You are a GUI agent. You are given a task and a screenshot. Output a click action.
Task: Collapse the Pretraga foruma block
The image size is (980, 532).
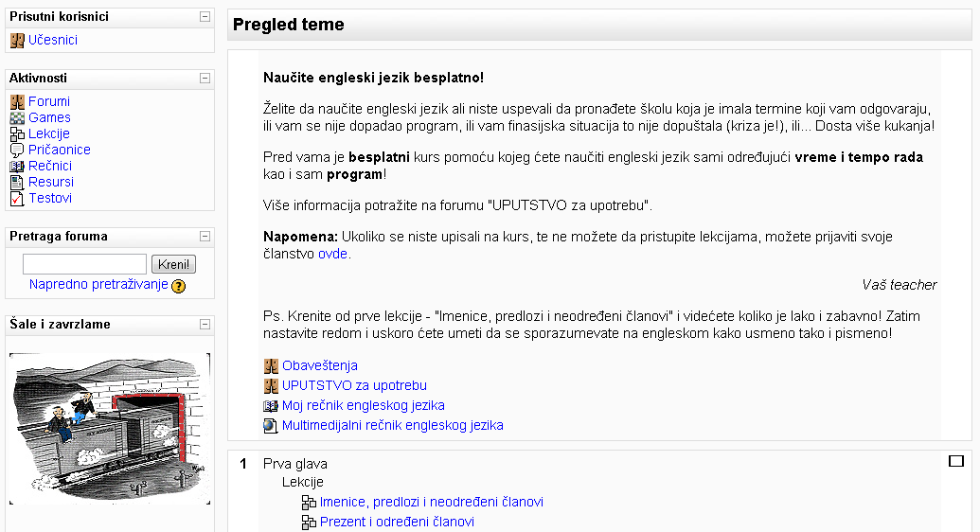tap(205, 237)
